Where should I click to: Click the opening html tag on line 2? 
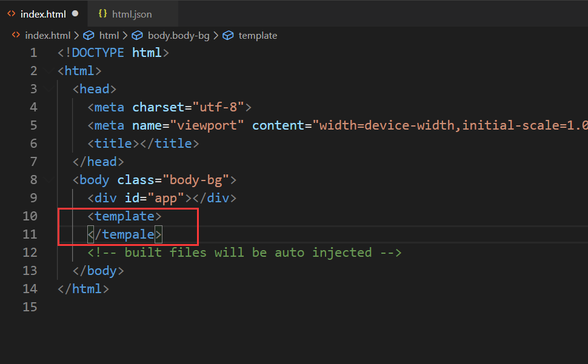tap(79, 71)
